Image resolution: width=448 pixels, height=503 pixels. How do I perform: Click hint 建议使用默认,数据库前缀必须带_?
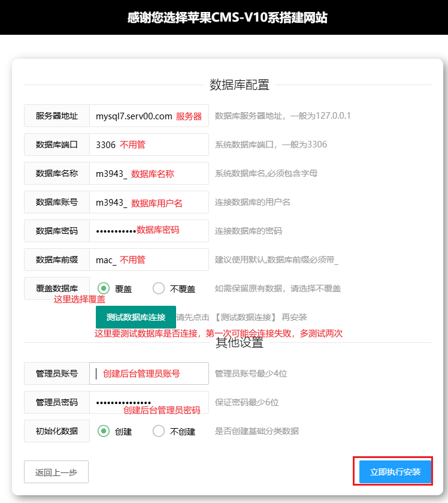(x=276, y=260)
